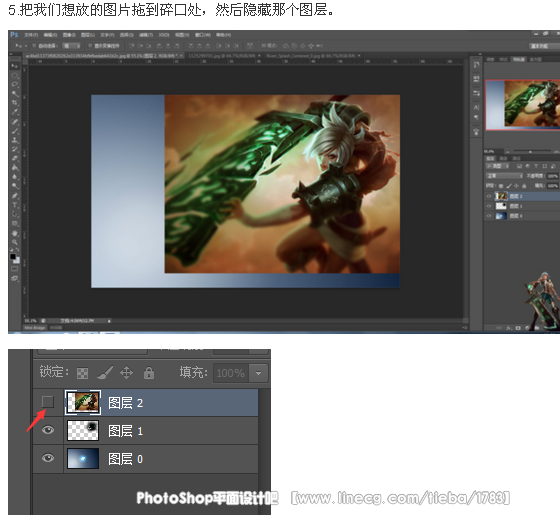Open the 文件 menu
The width and height of the screenshot is (560, 515).
click(x=31, y=35)
